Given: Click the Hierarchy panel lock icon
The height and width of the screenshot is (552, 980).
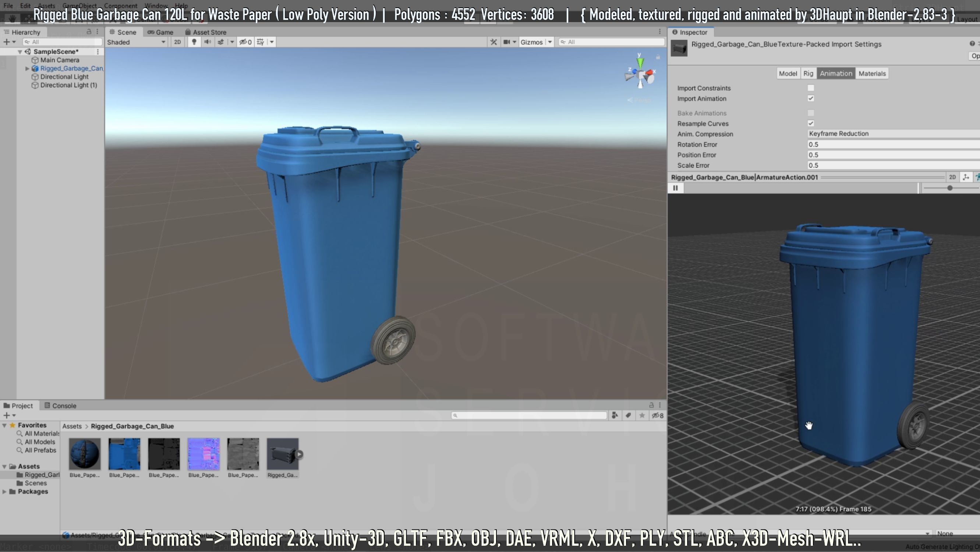Looking at the screenshot, I should coord(89,32).
